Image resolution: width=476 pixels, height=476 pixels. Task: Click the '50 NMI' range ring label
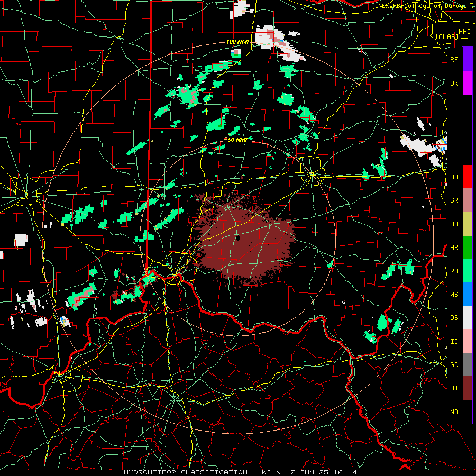tap(237, 140)
